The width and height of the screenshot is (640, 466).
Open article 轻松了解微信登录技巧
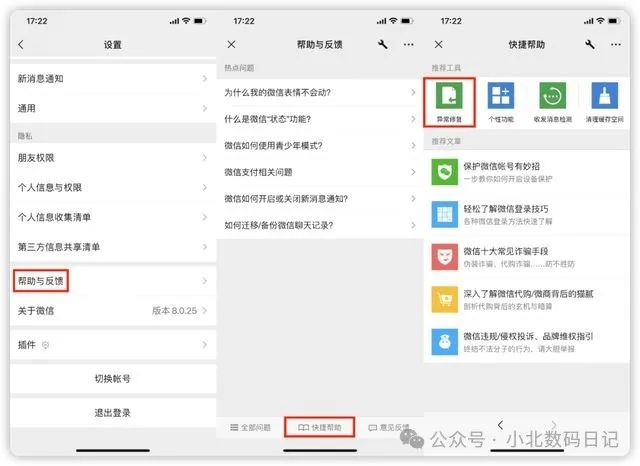pyautogui.click(x=527, y=214)
